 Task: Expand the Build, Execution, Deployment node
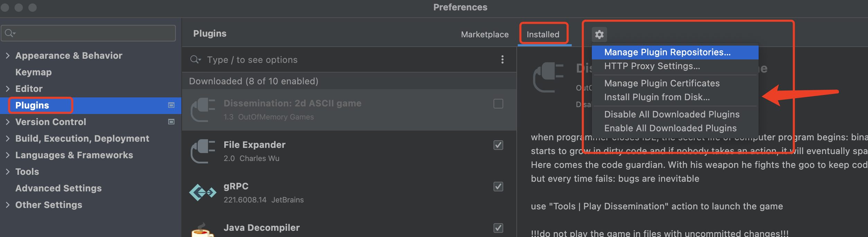pyautogui.click(x=8, y=139)
